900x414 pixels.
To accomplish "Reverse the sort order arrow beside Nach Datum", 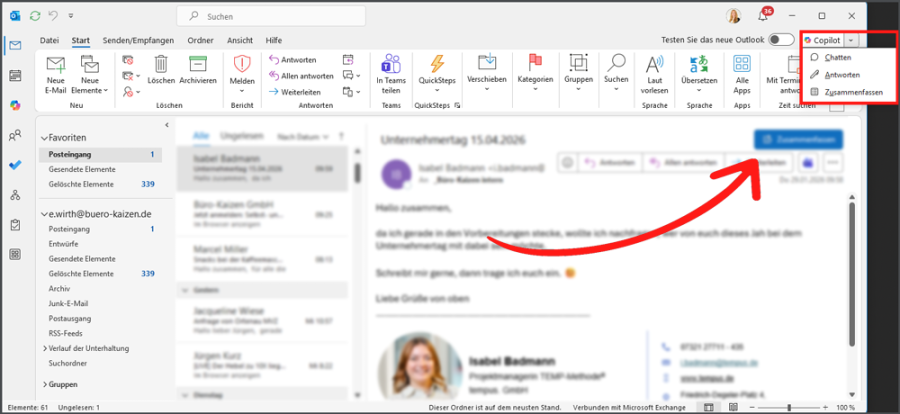I will (x=342, y=137).
